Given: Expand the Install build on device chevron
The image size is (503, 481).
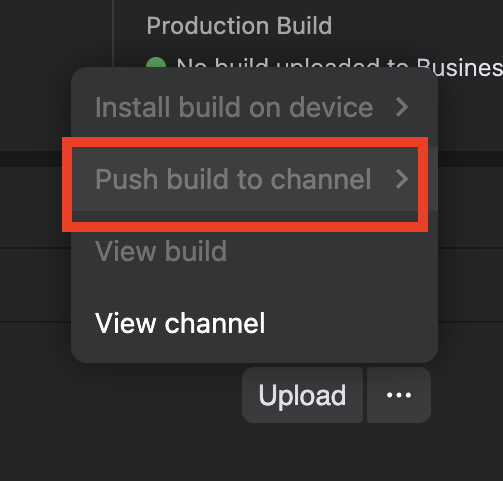Looking at the screenshot, I should pos(402,107).
